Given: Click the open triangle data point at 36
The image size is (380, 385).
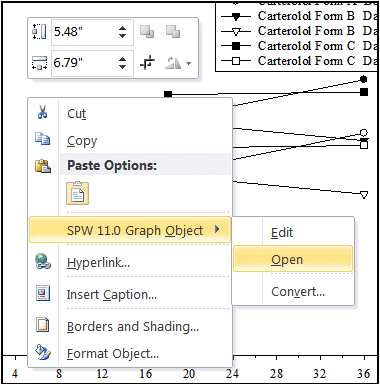Looking at the screenshot, I should tap(364, 194).
